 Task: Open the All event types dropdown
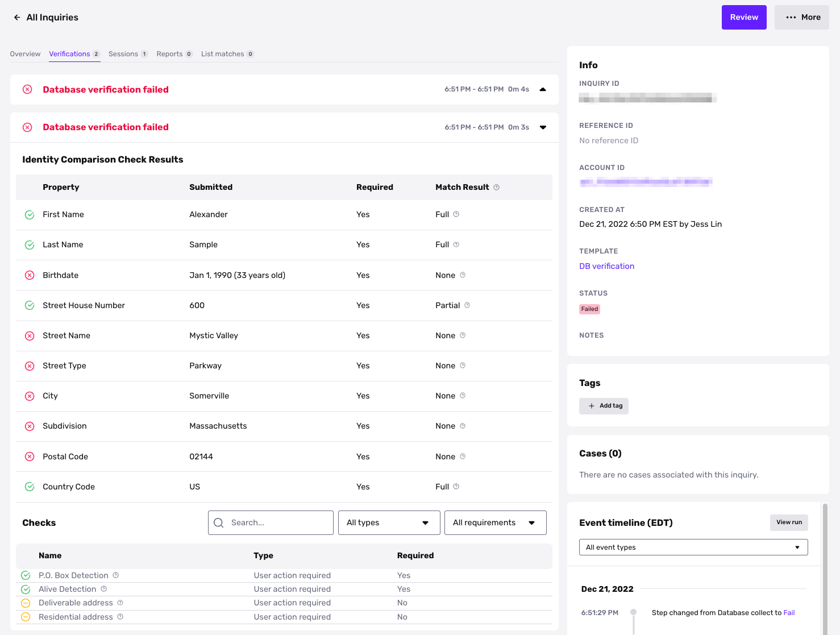pos(693,547)
